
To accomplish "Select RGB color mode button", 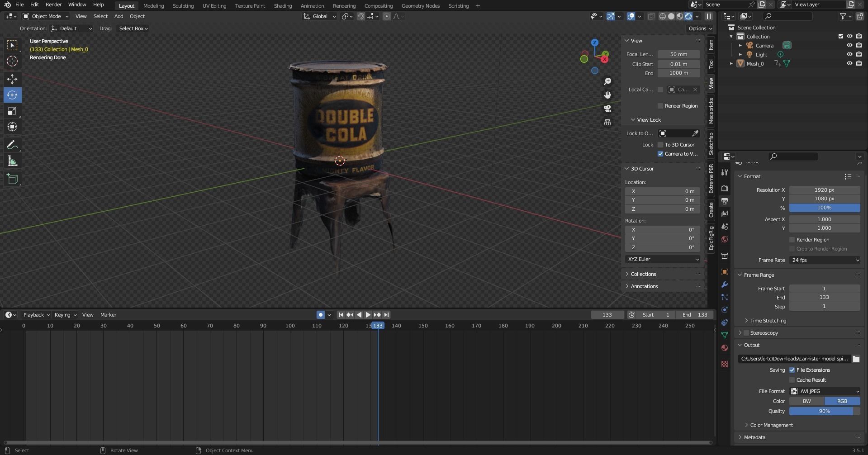I will pyautogui.click(x=842, y=401).
